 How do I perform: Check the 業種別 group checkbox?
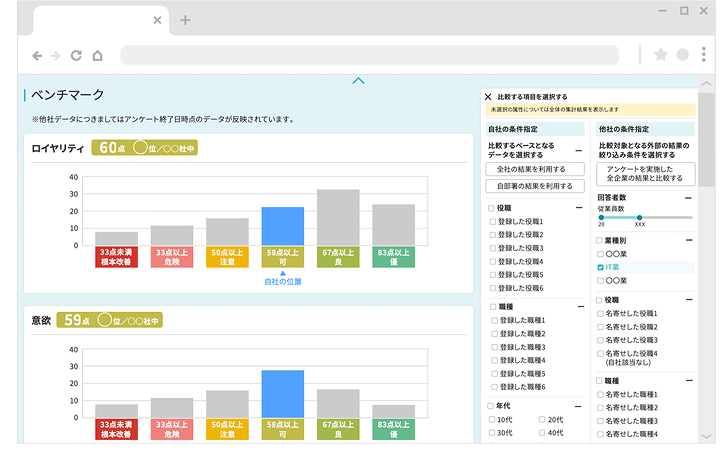599,241
